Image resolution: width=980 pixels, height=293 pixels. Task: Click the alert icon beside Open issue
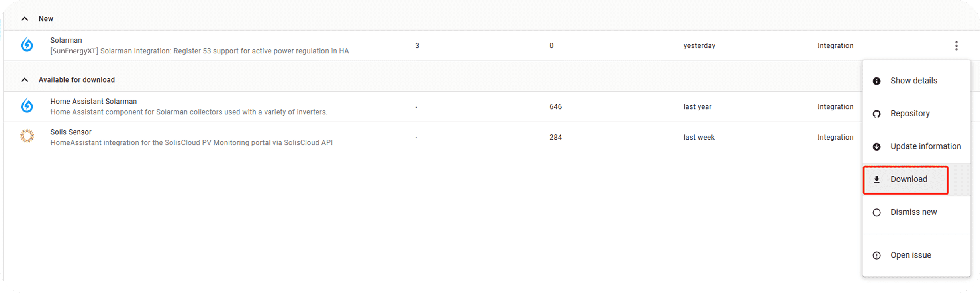click(x=876, y=256)
